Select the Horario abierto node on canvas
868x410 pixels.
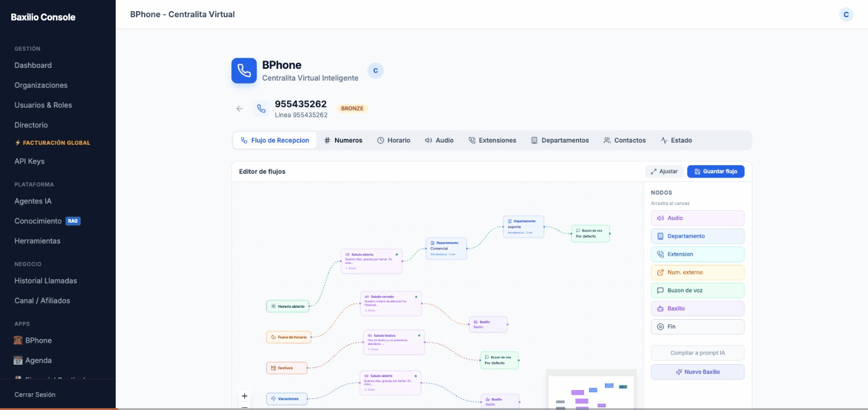tap(288, 306)
